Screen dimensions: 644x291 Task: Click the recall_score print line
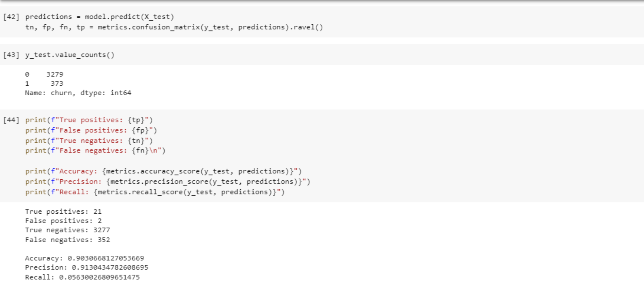click(155, 192)
